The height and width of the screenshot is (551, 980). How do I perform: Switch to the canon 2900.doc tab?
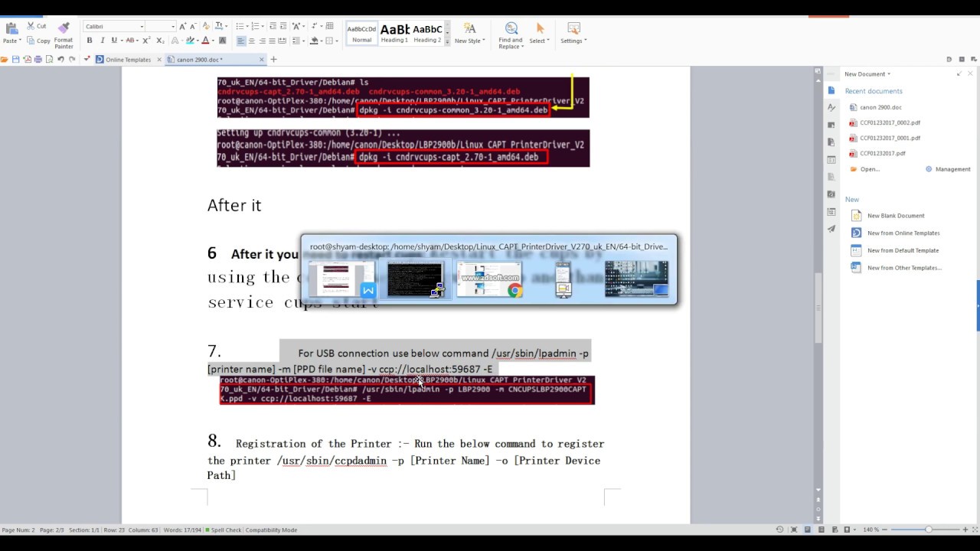(199, 60)
